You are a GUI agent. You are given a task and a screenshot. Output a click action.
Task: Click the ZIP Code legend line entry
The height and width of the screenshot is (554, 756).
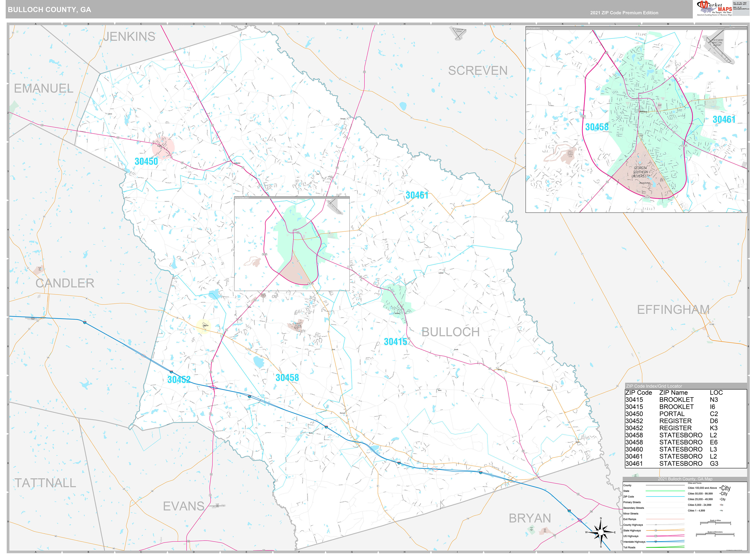click(664, 497)
